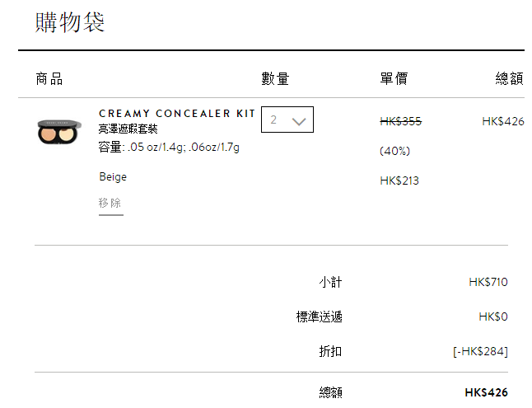Remove the item via the 移除 link
The width and height of the screenshot is (532, 408).
click(x=110, y=203)
